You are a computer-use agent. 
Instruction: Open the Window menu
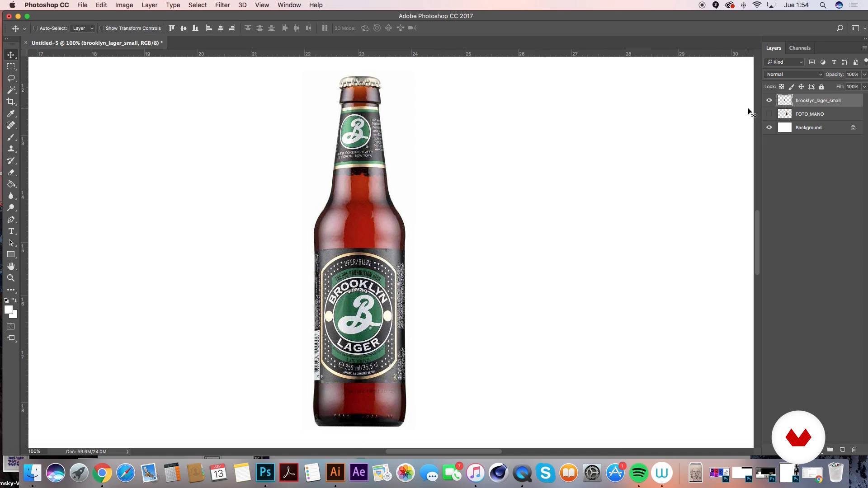point(289,5)
